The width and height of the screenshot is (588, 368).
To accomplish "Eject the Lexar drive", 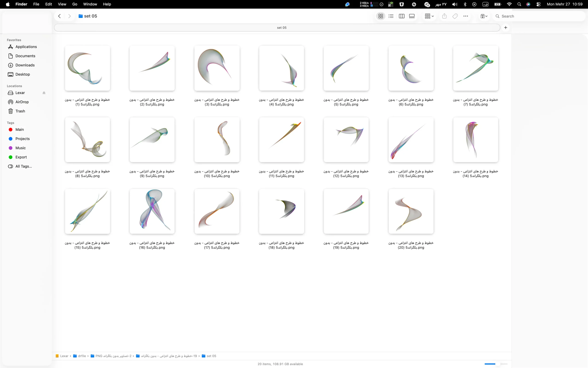I will coord(44,93).
